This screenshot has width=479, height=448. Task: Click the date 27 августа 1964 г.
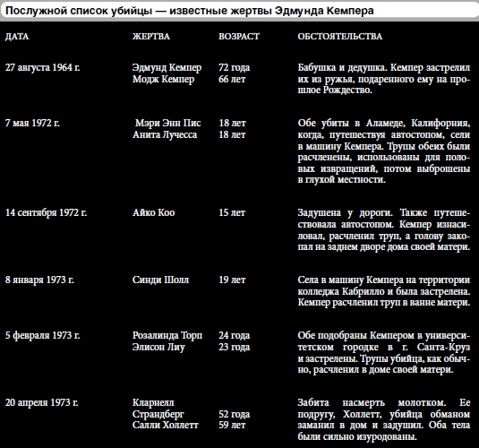[42, 67]
